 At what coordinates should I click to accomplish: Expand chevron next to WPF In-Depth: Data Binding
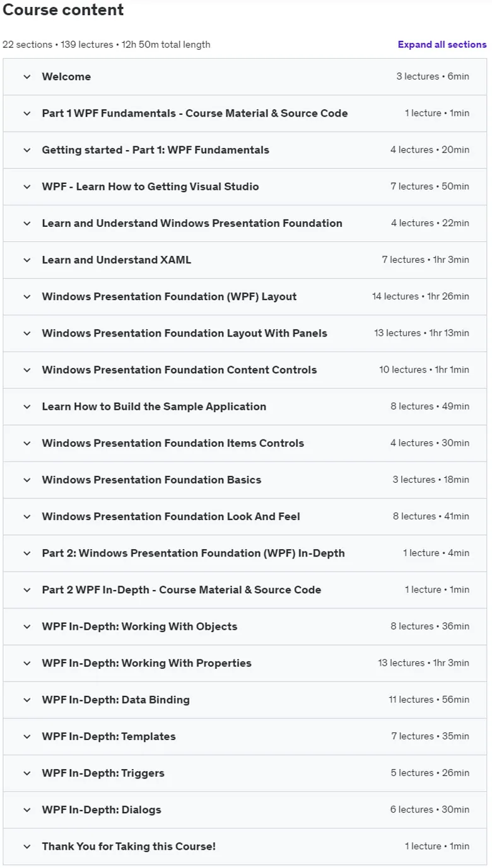point(26,700)
